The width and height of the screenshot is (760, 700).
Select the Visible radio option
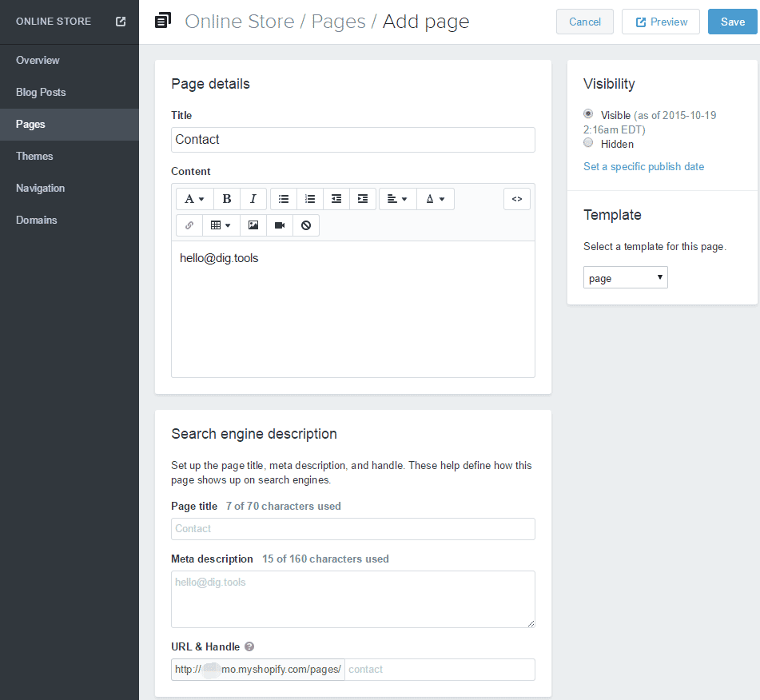pyautogui.click(x=589, y=114)
